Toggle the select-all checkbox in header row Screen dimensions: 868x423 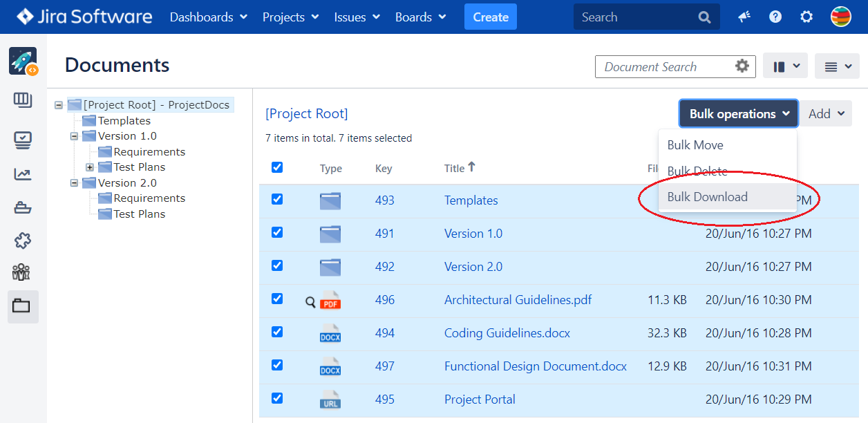(x=277, y=167)
